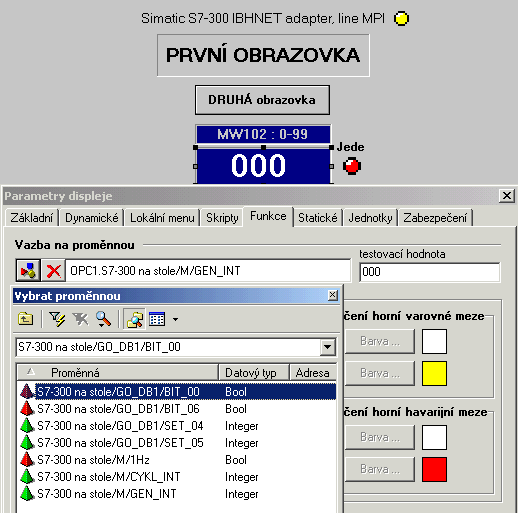Open the Jednotky tab
518x513 pixels.
coord(370,218)
